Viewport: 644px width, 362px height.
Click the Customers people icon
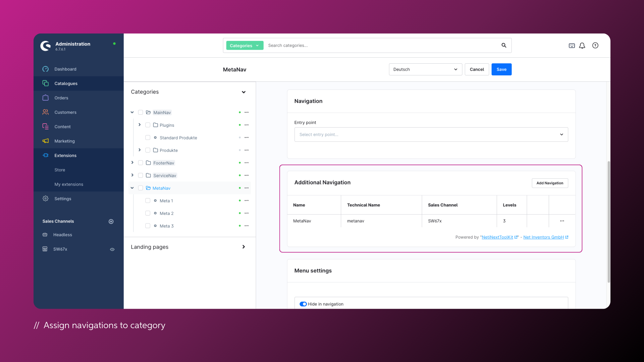[46, 112]
